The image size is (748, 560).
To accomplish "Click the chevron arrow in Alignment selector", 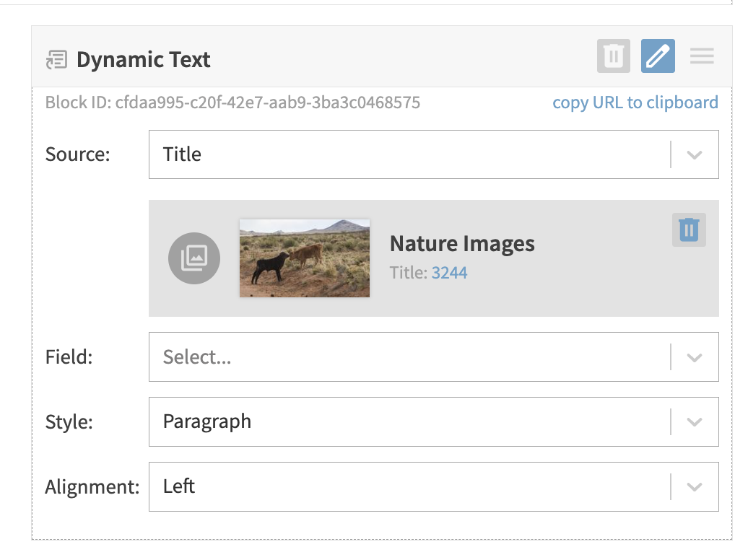I will pyautogui.click(x=694, y=486).
